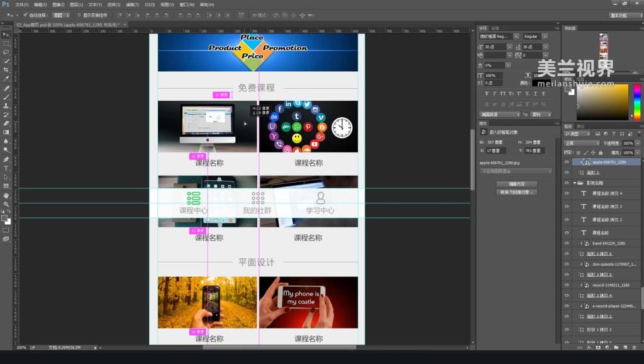Select the Pen tool
The height and width of the screenshot is (364, 644).
pyautogui.click(x=6, y=159)
